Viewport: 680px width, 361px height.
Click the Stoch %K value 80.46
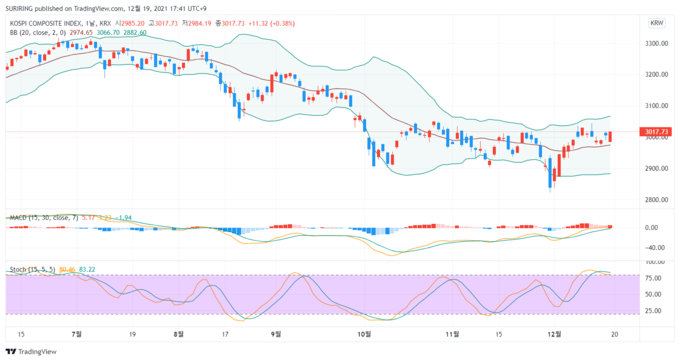click(67, 270)
